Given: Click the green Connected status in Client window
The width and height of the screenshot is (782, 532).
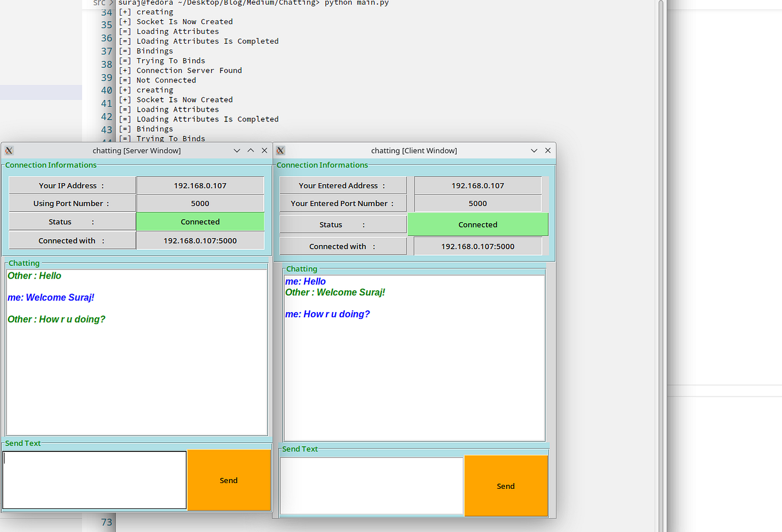Looking at the screenshot, I should point(478,224).
